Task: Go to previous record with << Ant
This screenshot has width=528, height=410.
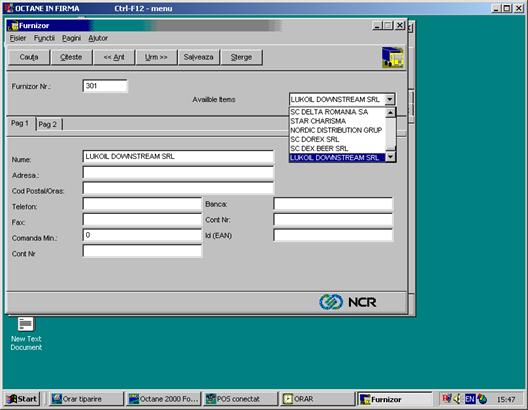Action: point(114,57)
